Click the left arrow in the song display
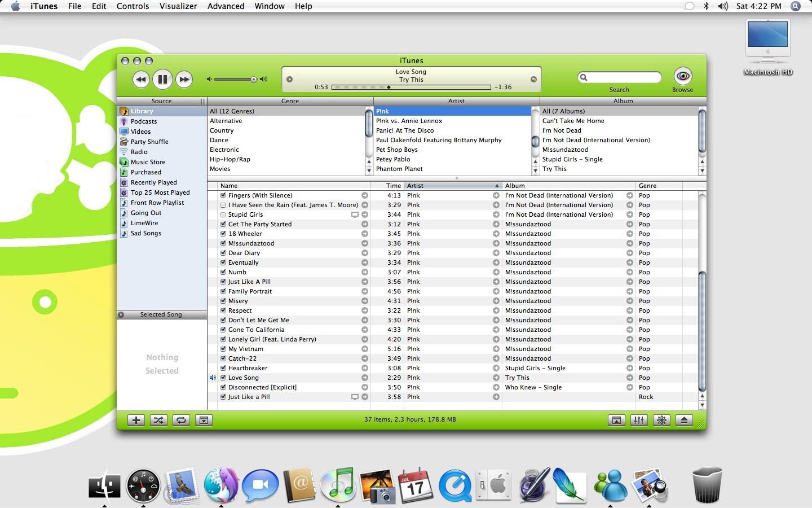The image size is (812, 508). 289,80
